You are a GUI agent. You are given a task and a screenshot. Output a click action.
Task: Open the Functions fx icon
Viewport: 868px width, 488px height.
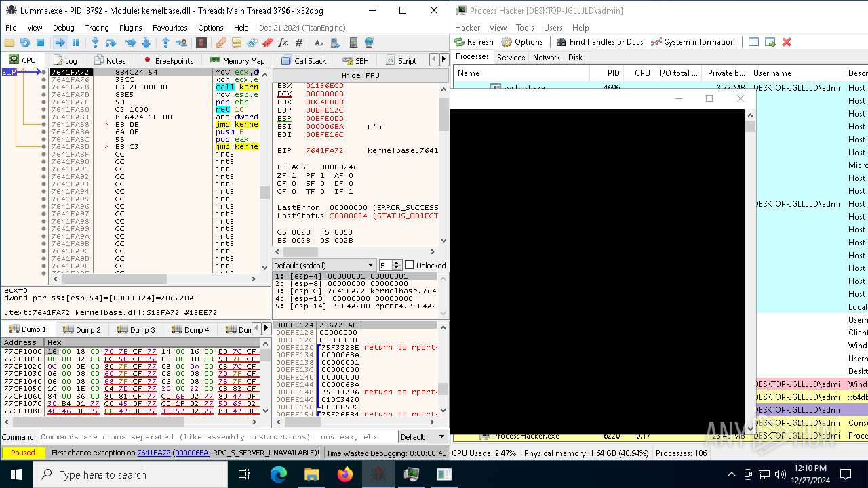[283, 43]
